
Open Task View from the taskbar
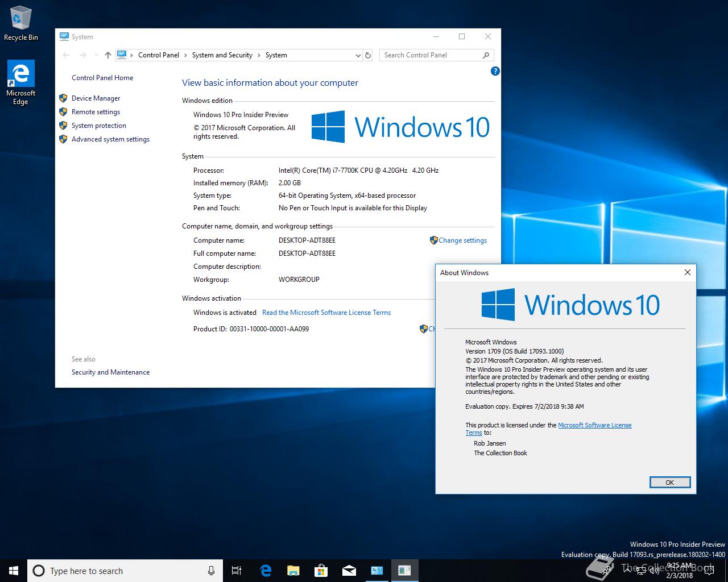click(237, 571)
